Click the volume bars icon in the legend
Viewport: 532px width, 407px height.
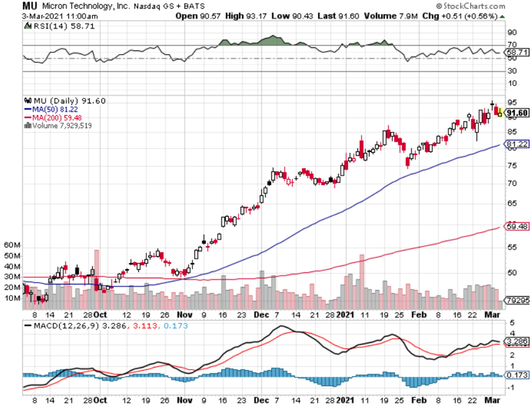28,125
